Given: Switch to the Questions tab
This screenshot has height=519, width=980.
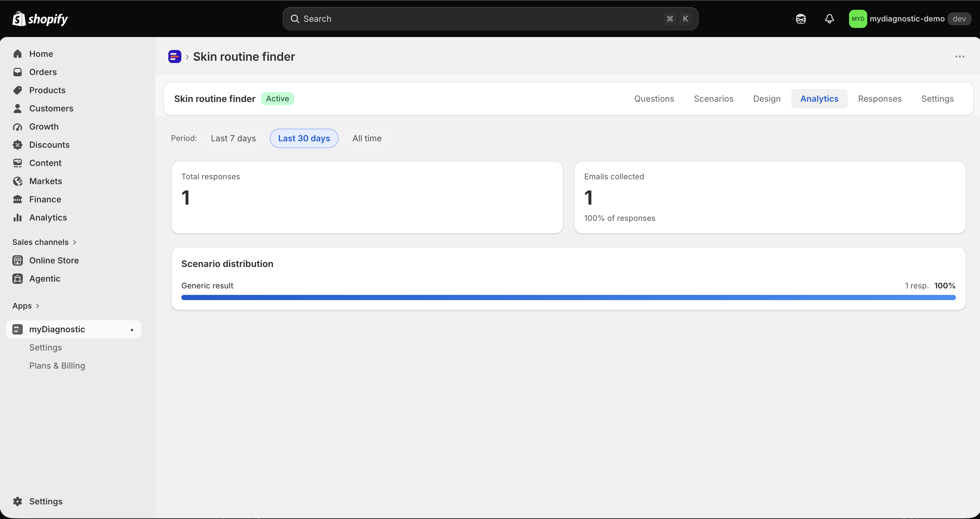Looking at the screenshot, I should pos(654,99).
